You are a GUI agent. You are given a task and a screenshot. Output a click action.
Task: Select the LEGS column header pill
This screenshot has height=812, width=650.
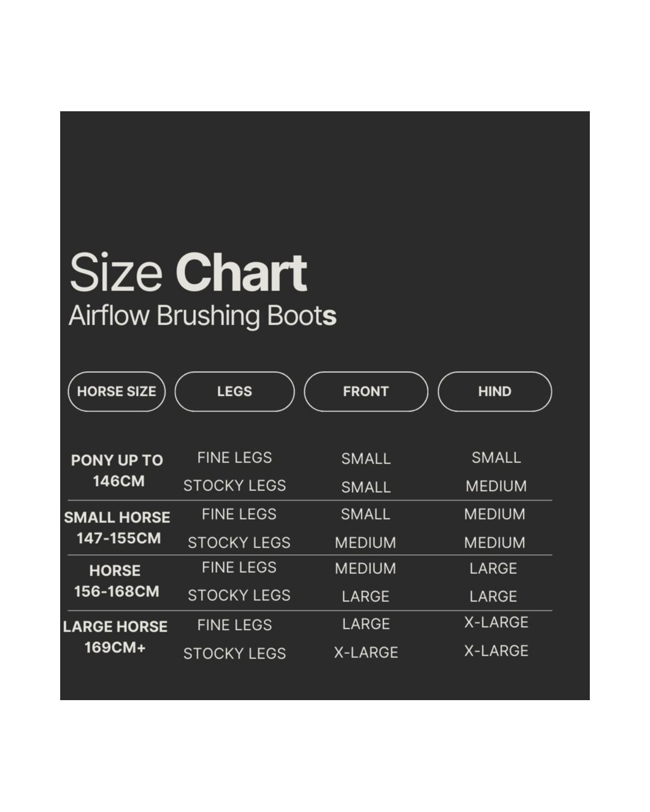click(x=235, y=392)
